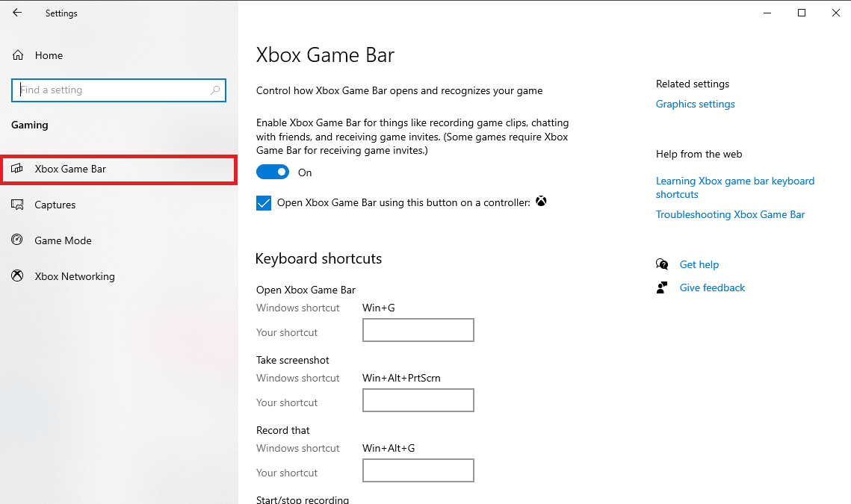Open the Xbox Networking section
Viewport: 851px width, 504px height.
(x=119, y=276)
